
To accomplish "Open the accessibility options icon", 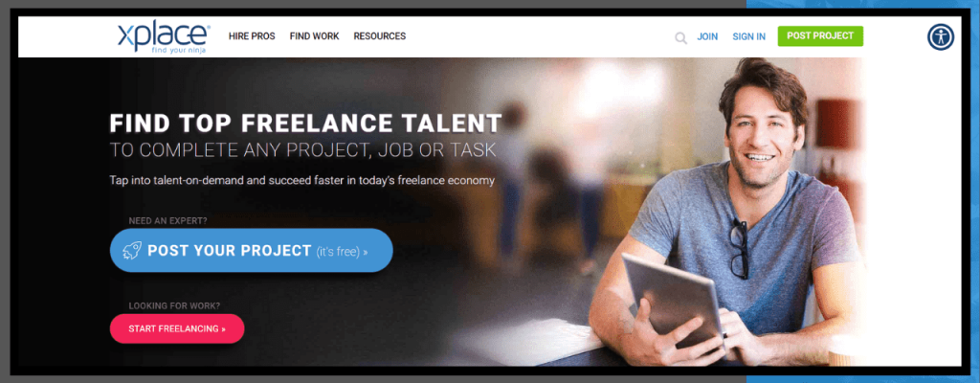I will click(940, 37).
